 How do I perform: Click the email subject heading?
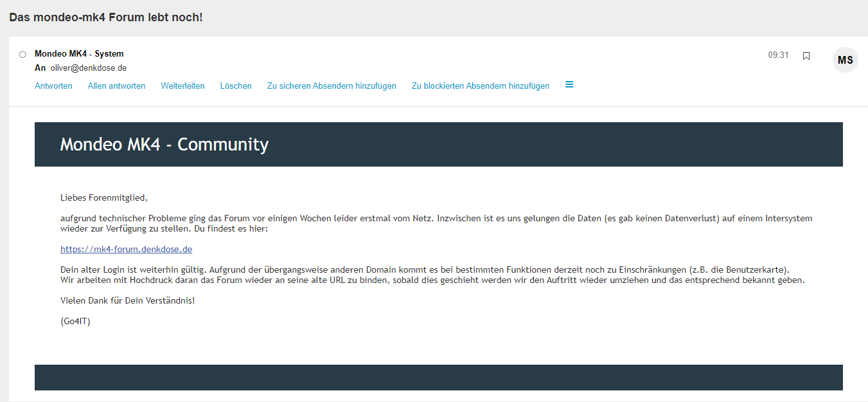click(x=106, y=17)
